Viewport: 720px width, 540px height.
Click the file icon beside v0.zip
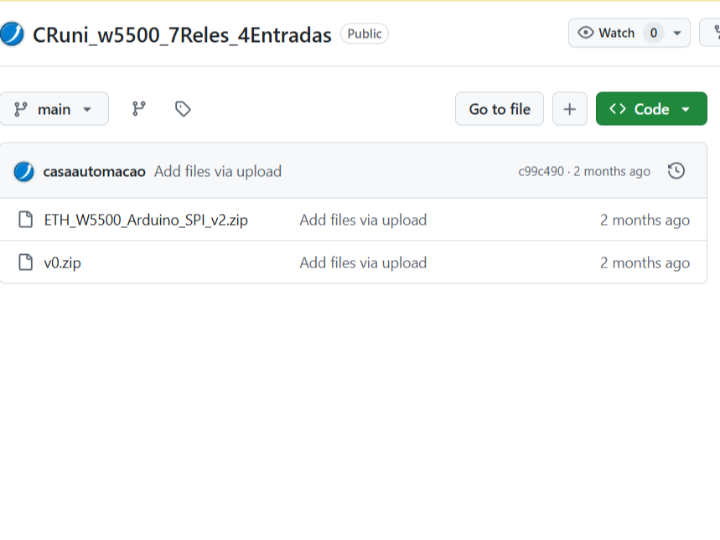(x=26, y=263)
